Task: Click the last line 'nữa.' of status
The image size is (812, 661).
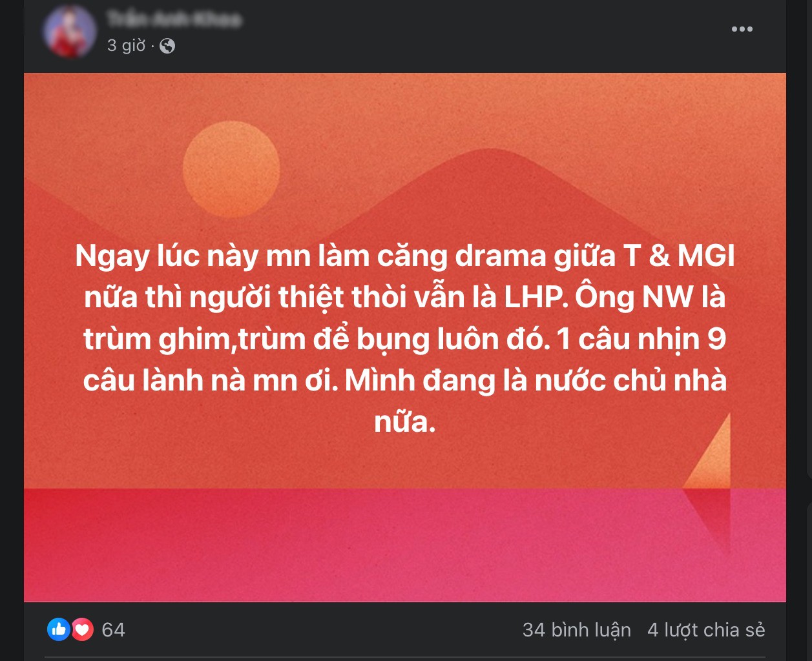Action: pyautogui.click(x=405, y=422)
